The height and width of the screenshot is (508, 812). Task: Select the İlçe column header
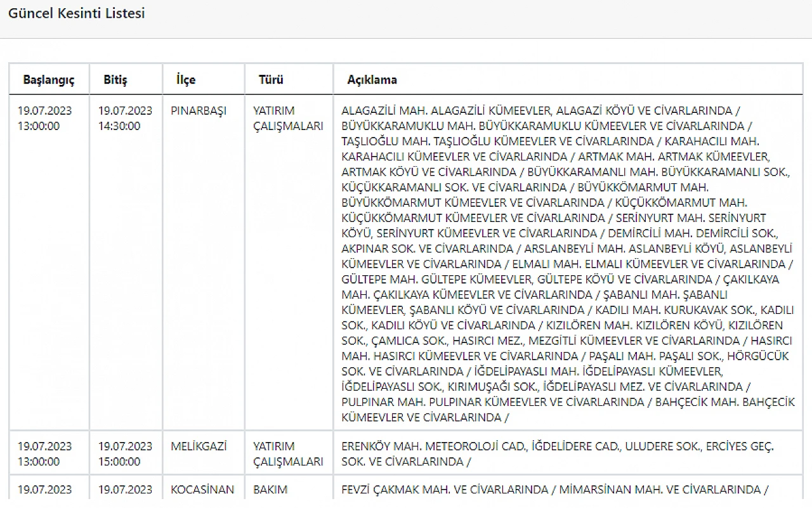tap(186, 80)
